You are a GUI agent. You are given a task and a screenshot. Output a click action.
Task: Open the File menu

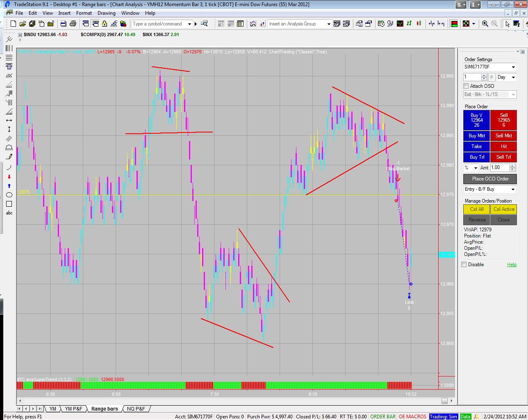pos(19,13)
